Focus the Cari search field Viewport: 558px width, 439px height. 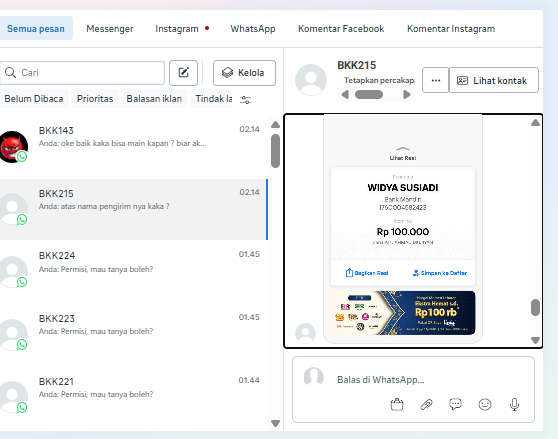[x=82, y=73]
